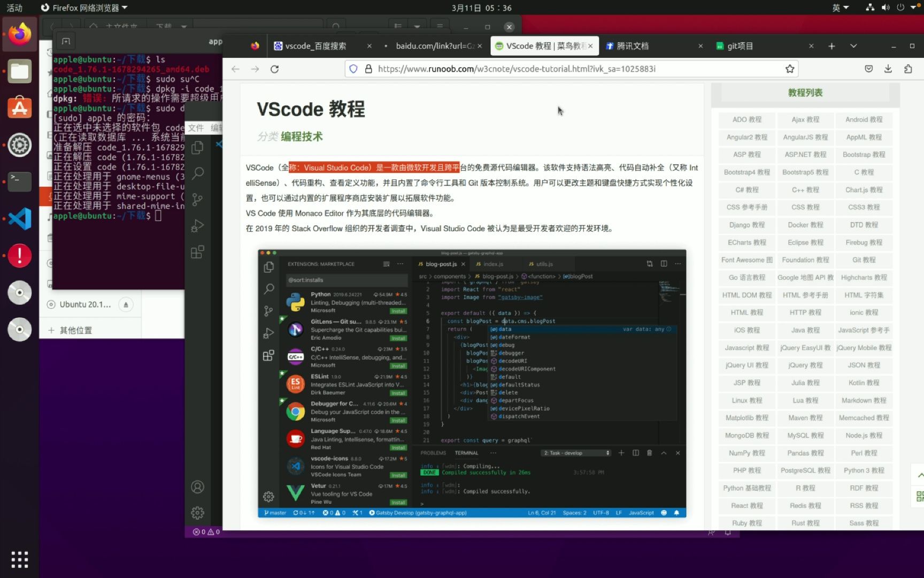Open the Python 教程 link in the tutorial list
The width and height of the screenshot is (924, 578).
(x=863, y=470)
